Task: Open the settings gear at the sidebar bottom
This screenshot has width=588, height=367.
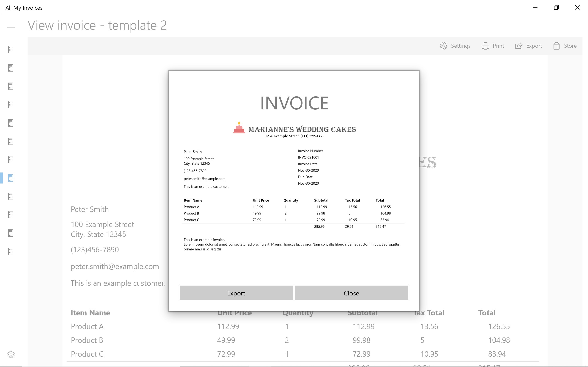Action: point(11,354)
